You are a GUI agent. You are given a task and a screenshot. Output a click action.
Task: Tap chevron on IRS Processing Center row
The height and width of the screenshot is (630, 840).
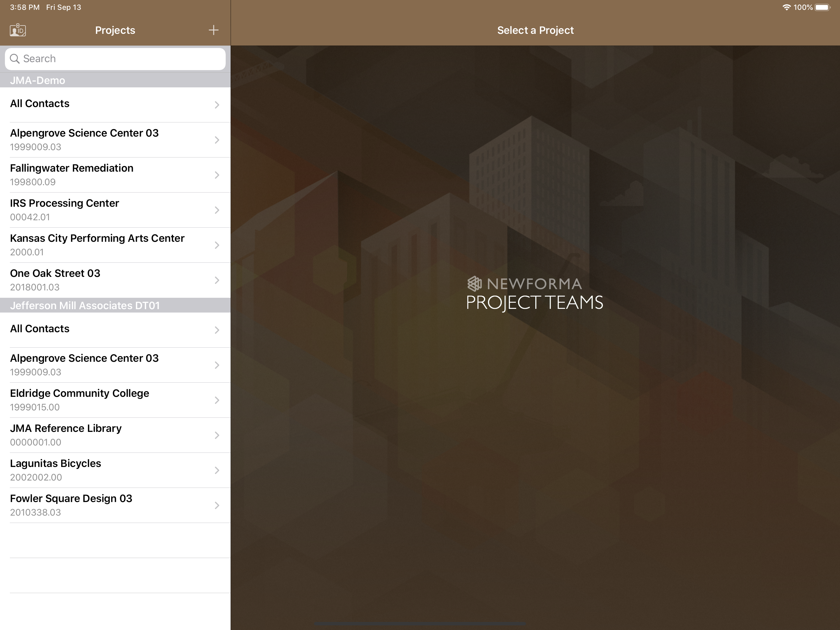217,210
